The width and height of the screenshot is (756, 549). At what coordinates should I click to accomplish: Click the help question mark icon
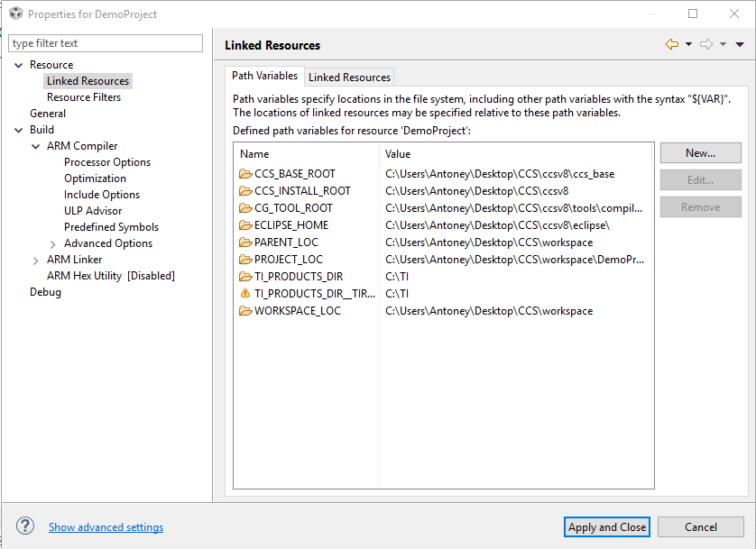(x=26, y=526)
